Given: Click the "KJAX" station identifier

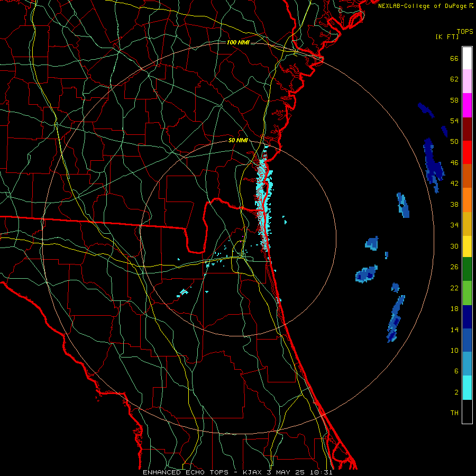Looking at the screenshot, I should 252,472.
